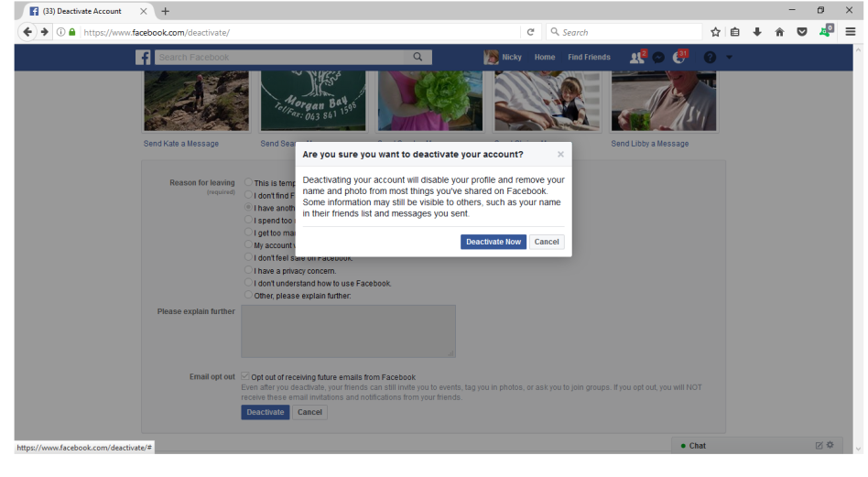
Task: Close the confirmation dialog with X
Action: click(560, 155)
